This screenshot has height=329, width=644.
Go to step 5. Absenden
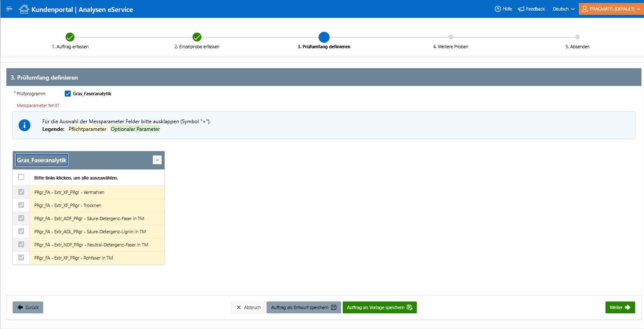(578, 47)
